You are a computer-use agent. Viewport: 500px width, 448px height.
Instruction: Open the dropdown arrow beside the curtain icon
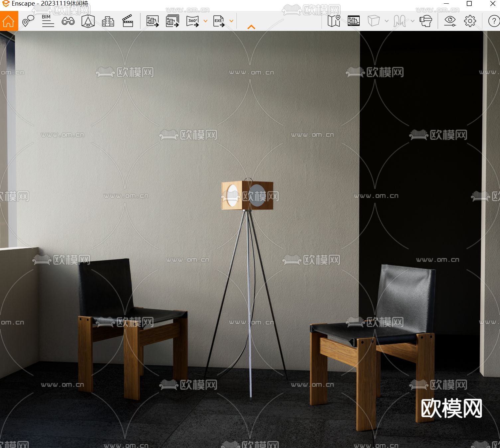pyautogui.click(x=412, y=21)
